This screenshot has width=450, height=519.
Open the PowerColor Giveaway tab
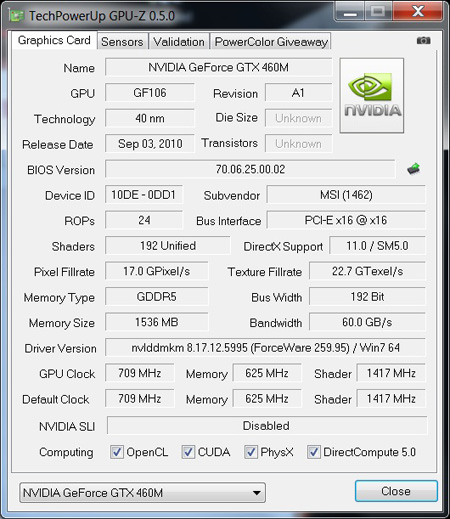pyautogui.click(x=271, y=42)
